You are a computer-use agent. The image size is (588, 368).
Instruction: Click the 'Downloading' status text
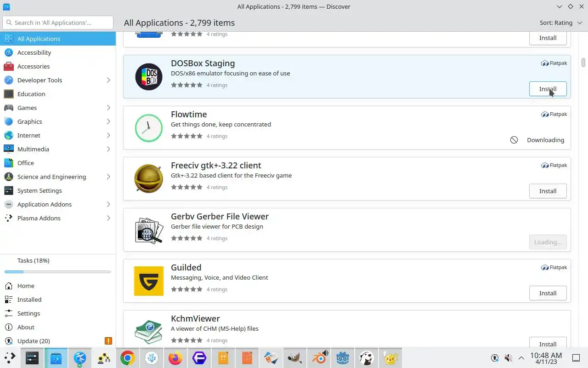[545, 140]
